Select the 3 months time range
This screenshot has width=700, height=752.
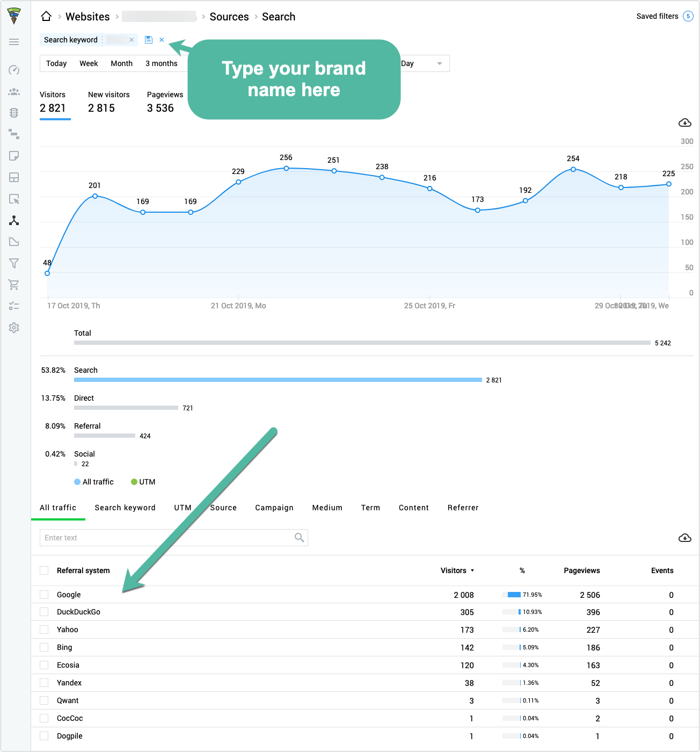coord(162,63)
